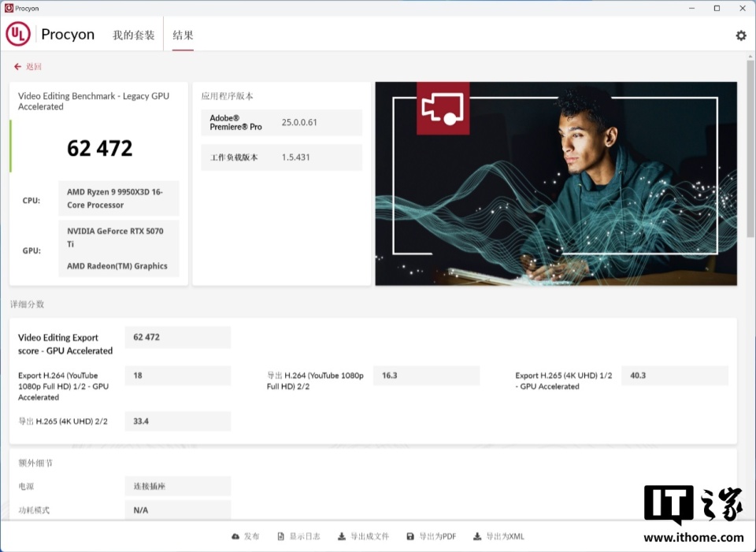Click the red camera benchmark icon on the image

pos(443,109)
